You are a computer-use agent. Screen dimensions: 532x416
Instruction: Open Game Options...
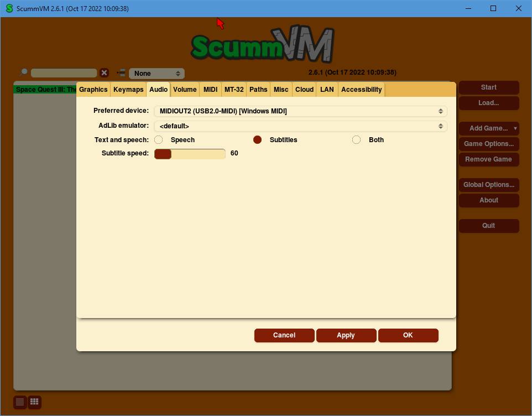pyautogui.click(x=489, y=144)
